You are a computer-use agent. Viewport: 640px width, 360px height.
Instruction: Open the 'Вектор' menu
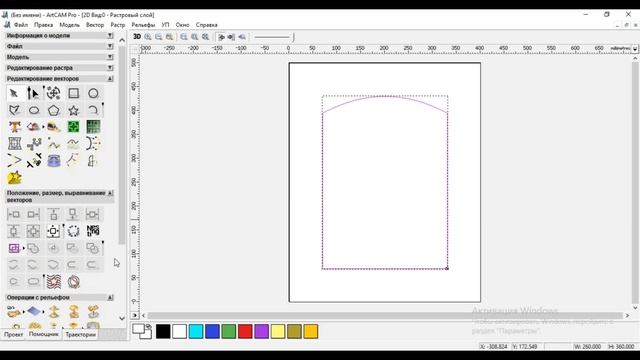95,25
